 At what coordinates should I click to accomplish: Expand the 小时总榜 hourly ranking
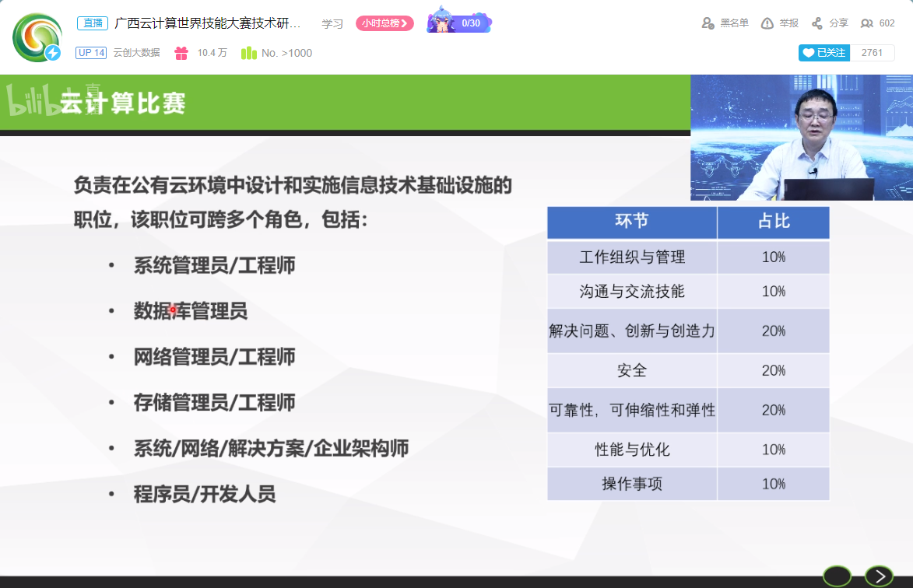point(385,23)
